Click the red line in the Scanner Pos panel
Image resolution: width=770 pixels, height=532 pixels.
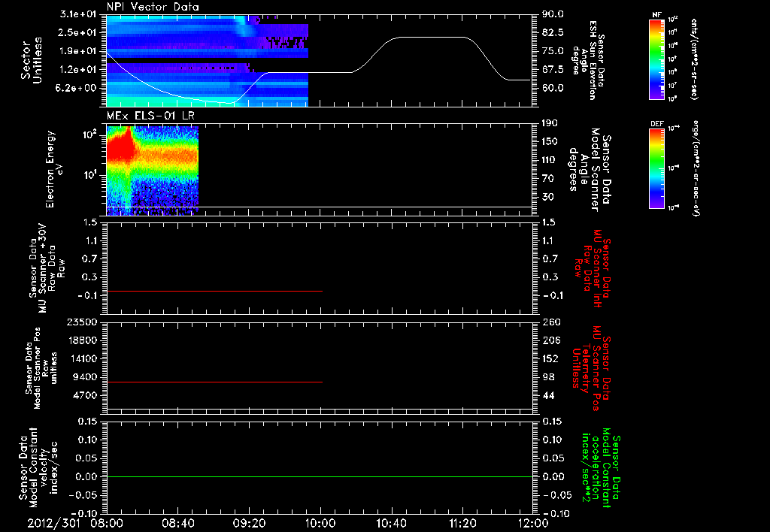[214, 382]
